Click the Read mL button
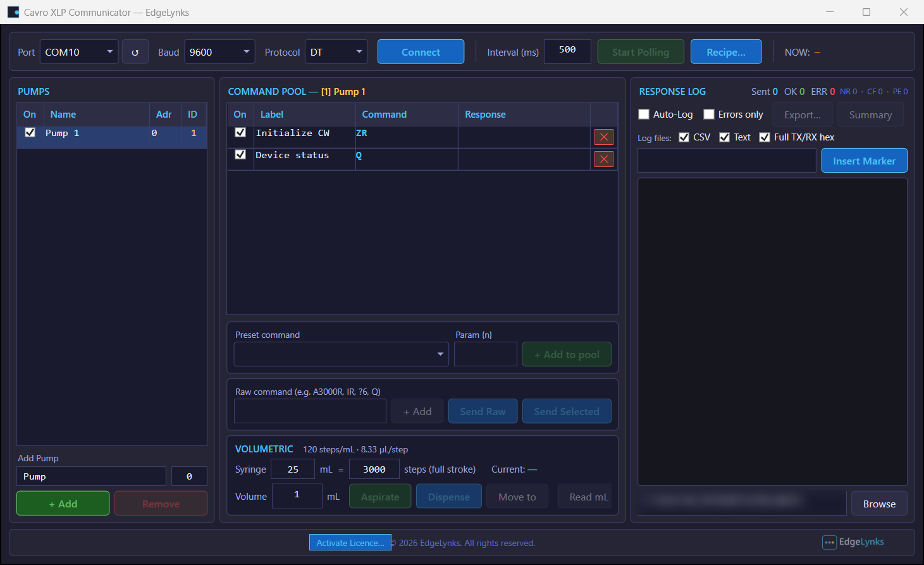Image resolution: width=924 pixels, height=565 pixels. pos(585,497)
